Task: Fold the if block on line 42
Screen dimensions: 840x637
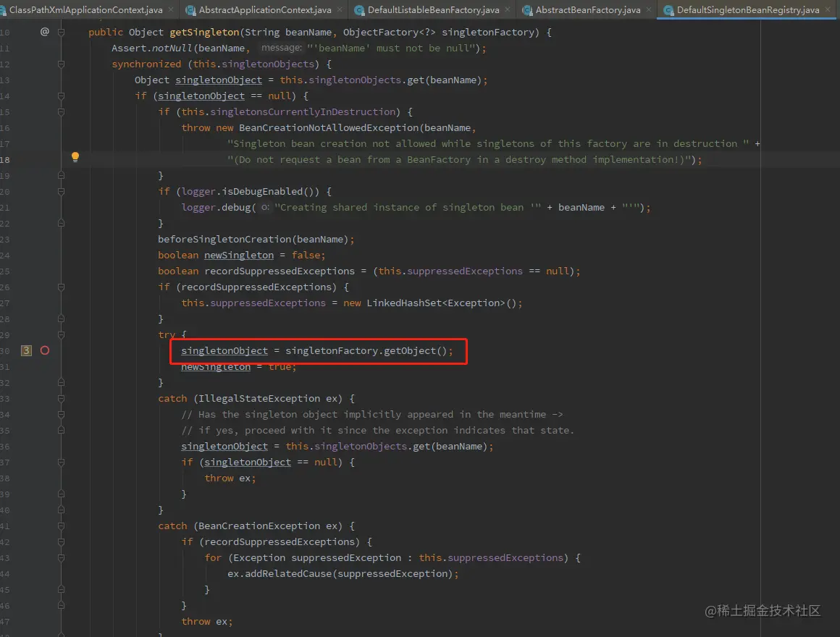Action: pos(61,541)
